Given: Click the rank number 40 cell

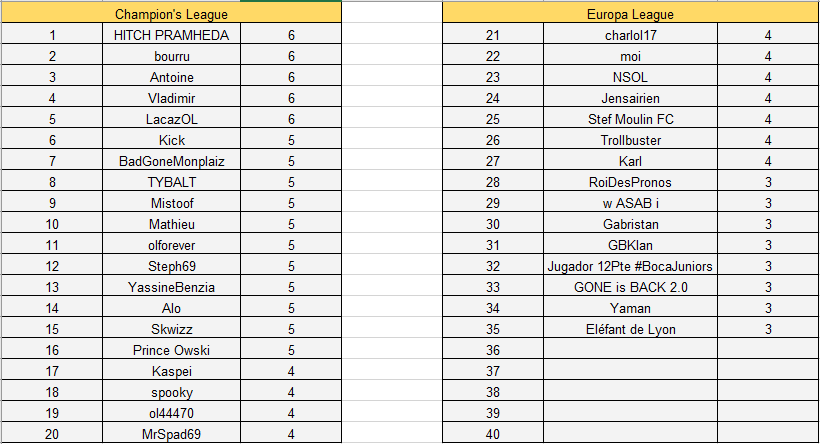Looking at the screenshot, I should tap(492, 434).
